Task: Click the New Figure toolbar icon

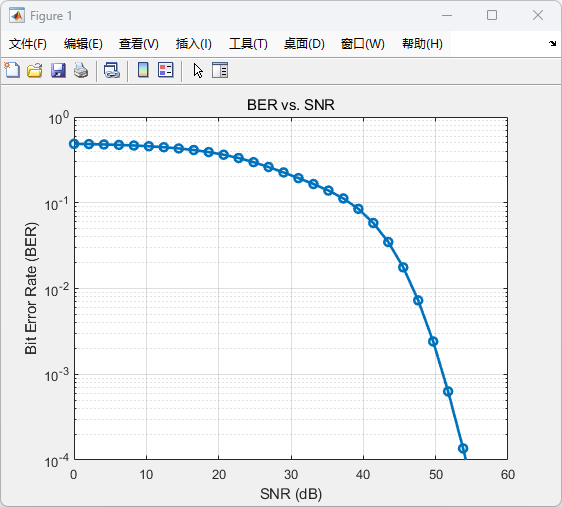Action: pos(12,70)
